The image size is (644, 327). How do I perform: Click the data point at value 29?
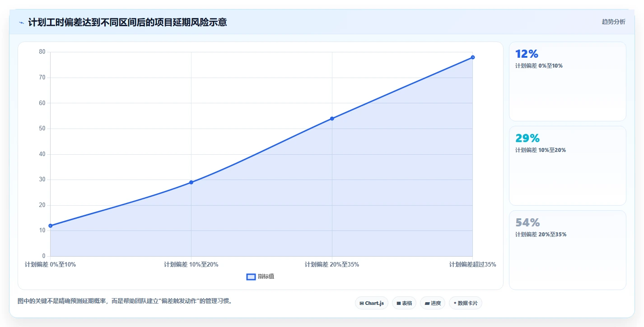pyautogui.click(x=191, y=182)
